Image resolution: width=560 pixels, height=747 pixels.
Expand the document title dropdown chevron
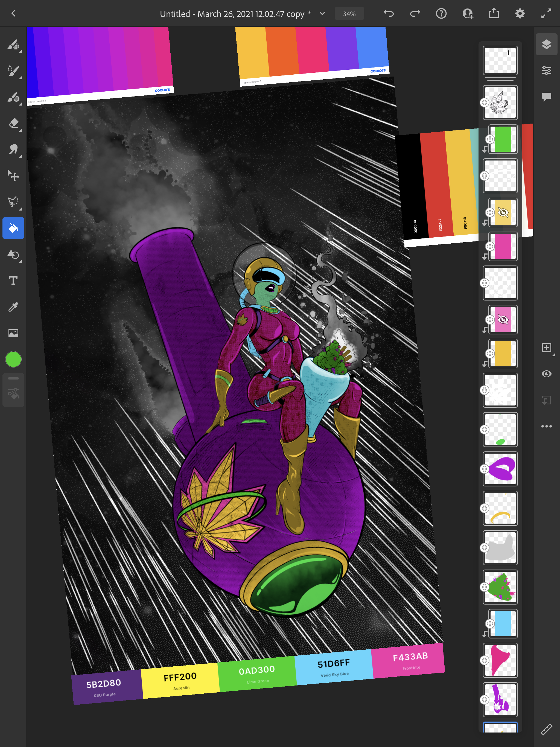pyautogui.click(x=322, y=13)
